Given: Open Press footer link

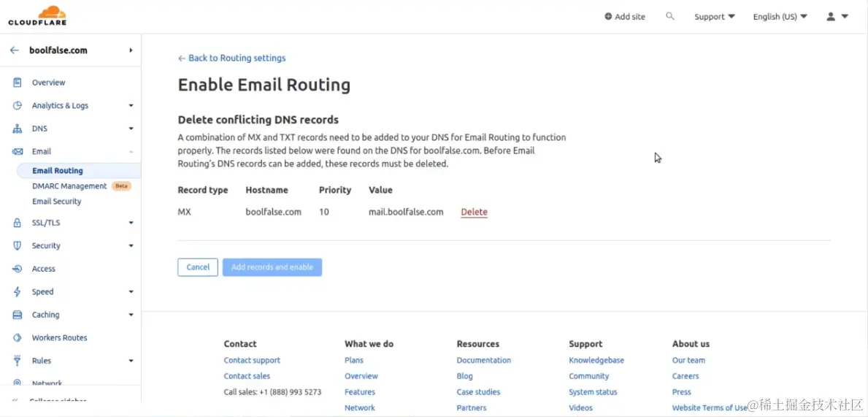Looking at the screenshot, I should pos(681,391).
